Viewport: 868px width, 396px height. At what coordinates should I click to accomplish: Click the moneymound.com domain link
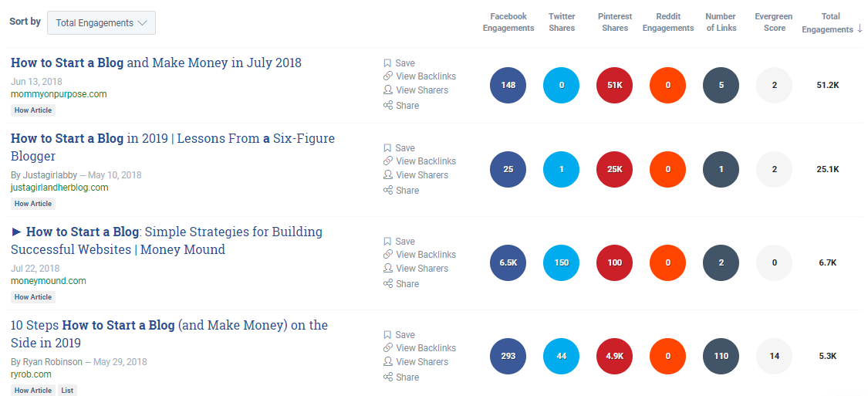pyautogui.click(x=49, y=281)
